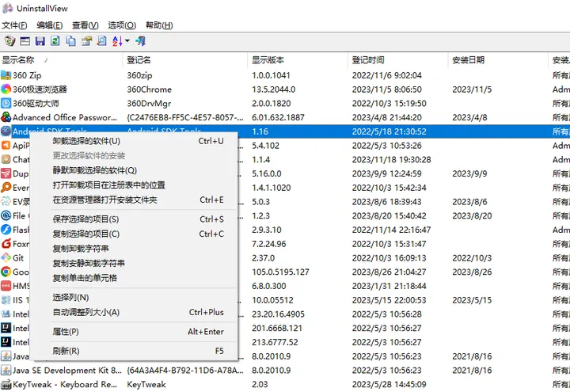Open the 编辑(E) menu
The width and height of the screenshot is (570, 392).
coord(49,25)
